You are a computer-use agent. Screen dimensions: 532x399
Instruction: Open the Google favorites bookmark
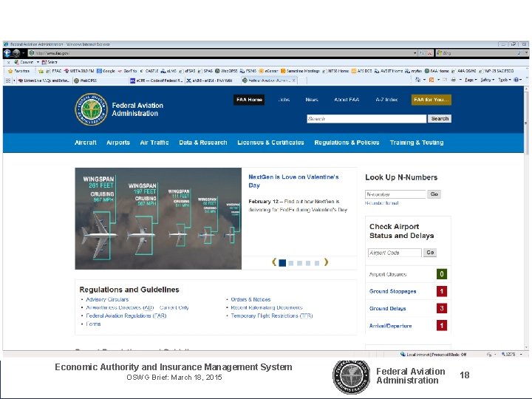point(106,71)
